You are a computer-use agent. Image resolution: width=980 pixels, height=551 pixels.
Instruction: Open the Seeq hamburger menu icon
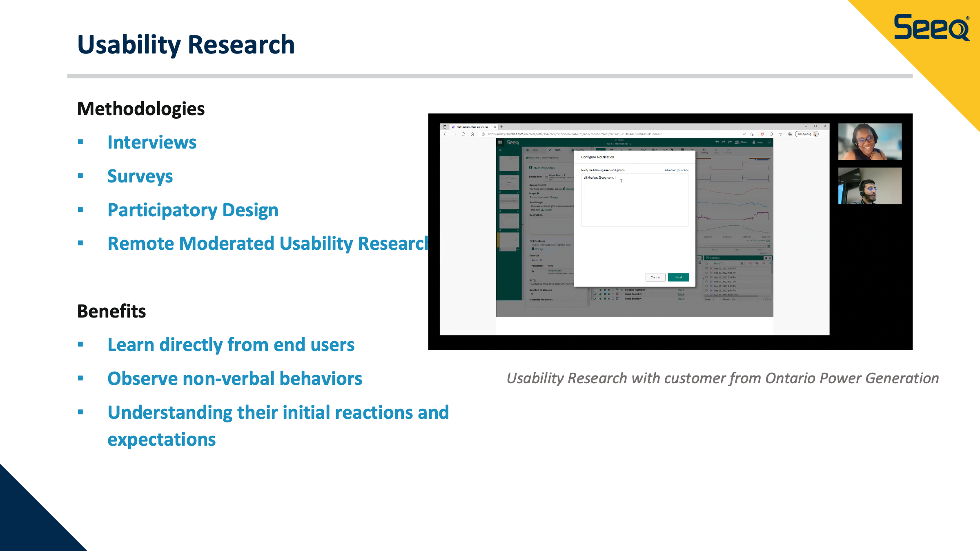click(x=769, y=142)
